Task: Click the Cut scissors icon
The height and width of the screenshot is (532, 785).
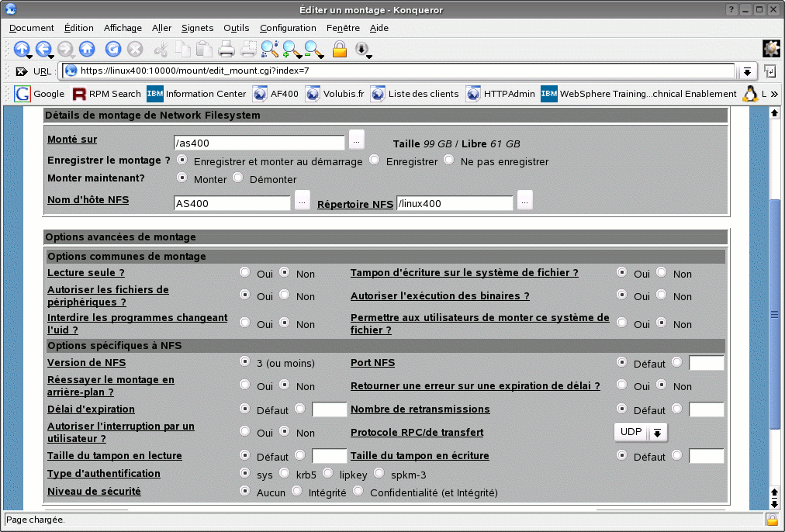Action: (x=161, y=49)
